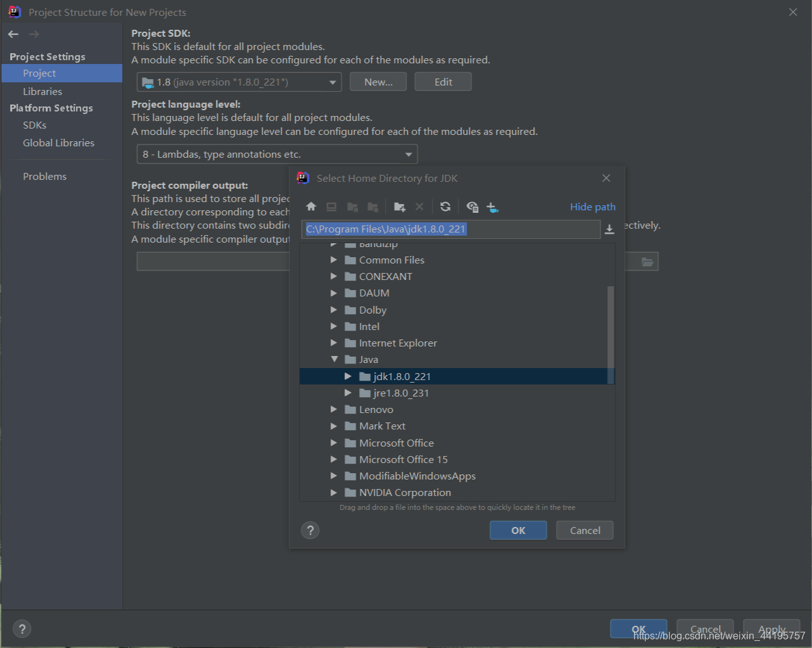Click the Java folder icon in tree
The image size is (812, 648).
[x=350, y=359]
